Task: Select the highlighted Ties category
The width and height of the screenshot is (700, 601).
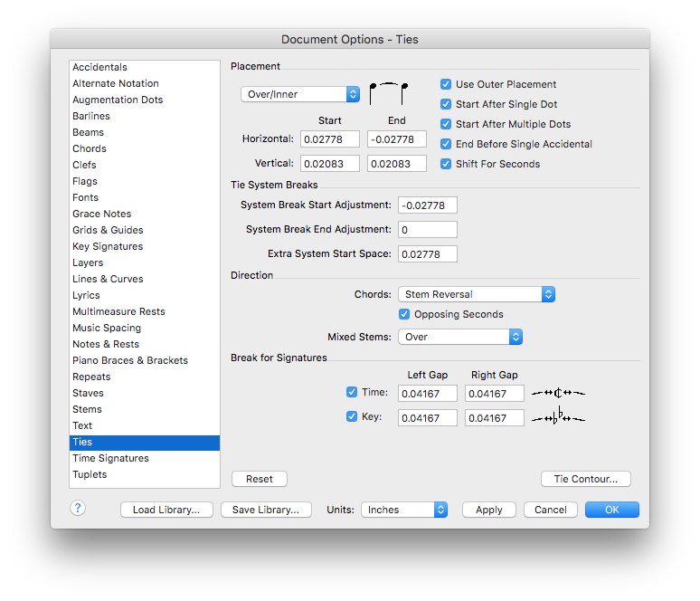Action: (x=145, y=443)
